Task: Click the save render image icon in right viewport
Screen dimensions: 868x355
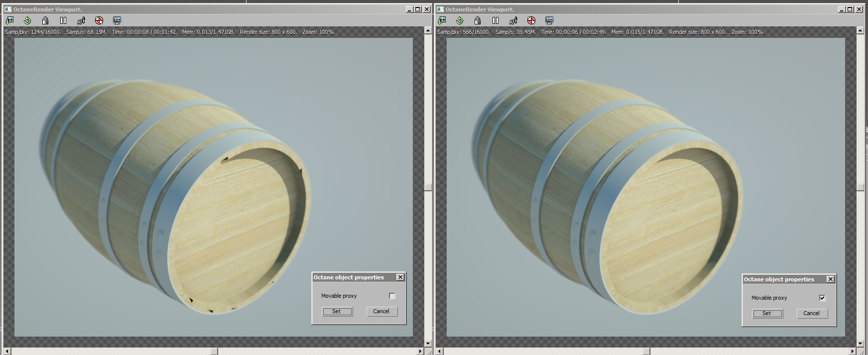Action: (442, 20)
